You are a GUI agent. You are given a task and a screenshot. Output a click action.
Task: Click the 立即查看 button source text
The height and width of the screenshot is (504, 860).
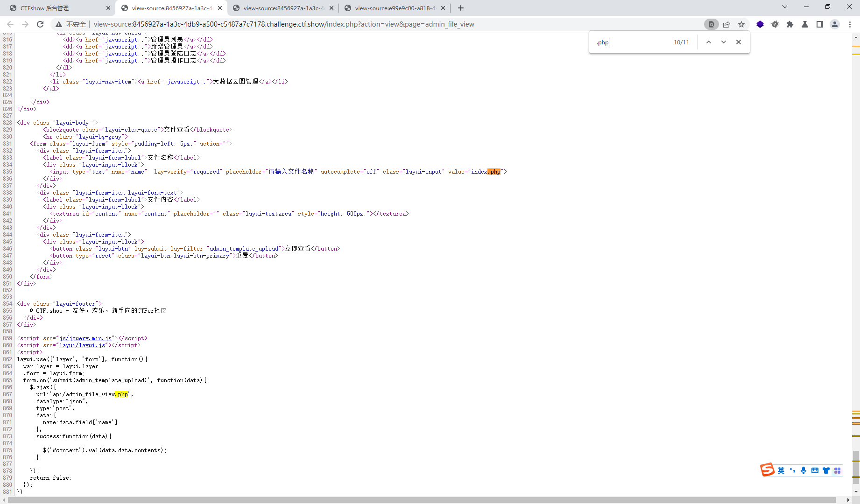(298, 249)
